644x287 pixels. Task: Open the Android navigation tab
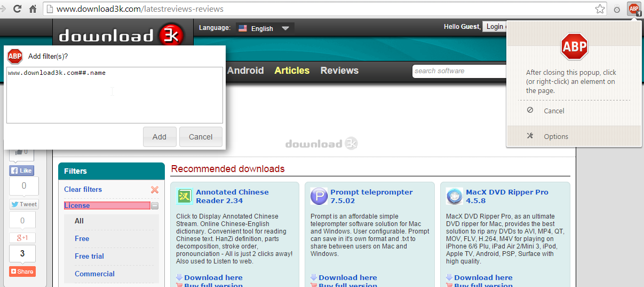point(245,71)
